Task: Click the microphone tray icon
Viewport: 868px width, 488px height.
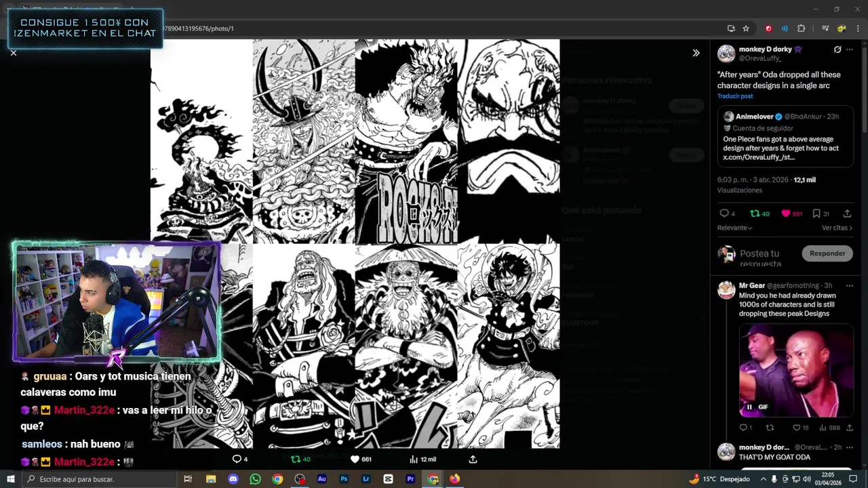Action: [774, 479]
